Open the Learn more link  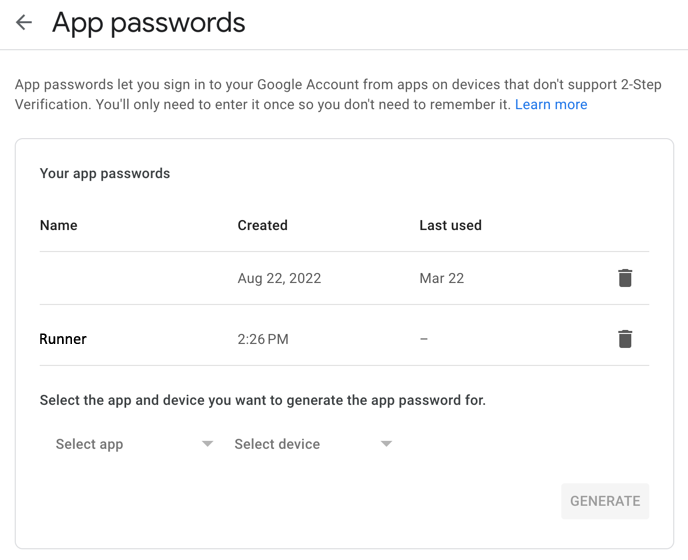[x=551, y=105]
